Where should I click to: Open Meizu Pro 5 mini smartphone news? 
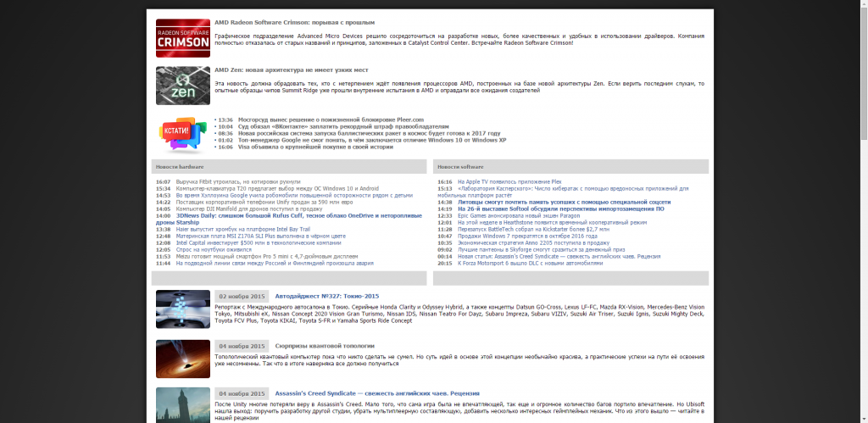[267, 257]
